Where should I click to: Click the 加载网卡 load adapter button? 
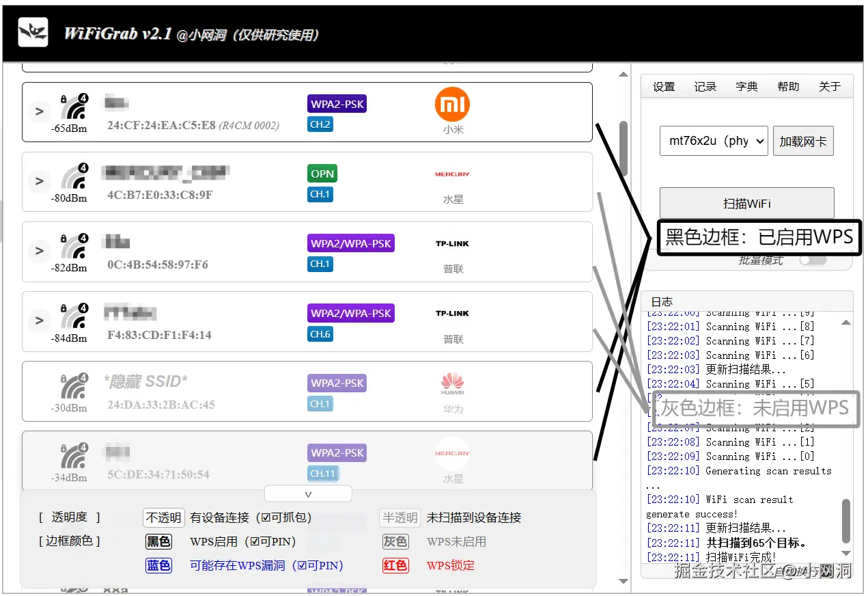click(x=803, y=141)
